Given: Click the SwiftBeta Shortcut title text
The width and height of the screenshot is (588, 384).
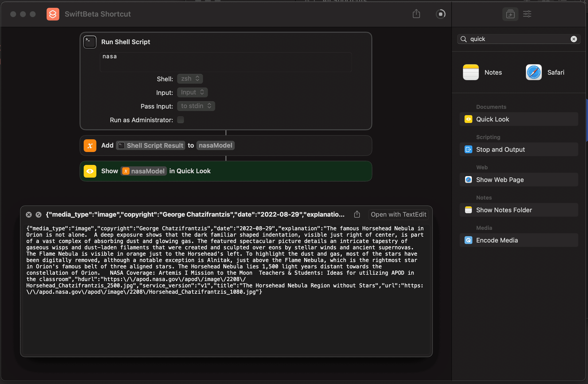Looking at the screenshot, I should point(98,14).
